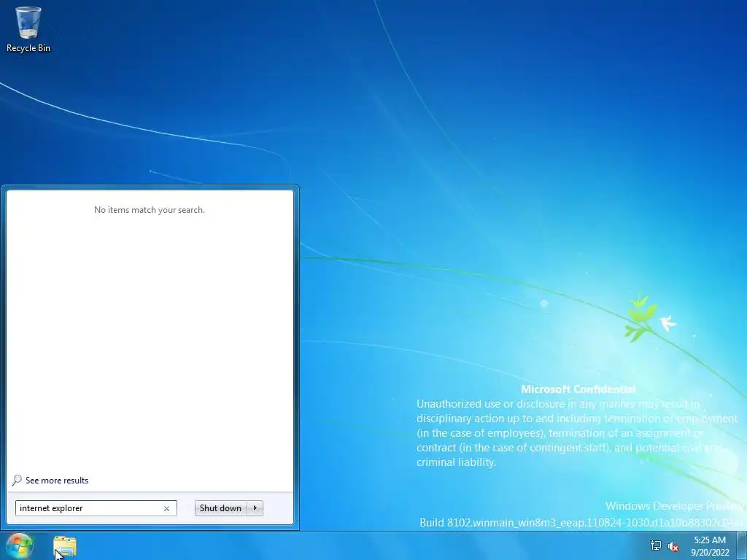Click the network status tray icon
This screenshot has width=747, height=560.
pos(656,545)
